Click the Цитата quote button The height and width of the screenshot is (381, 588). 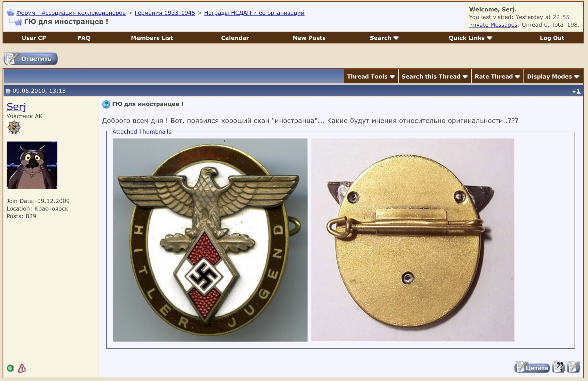[x=532, y=368]
